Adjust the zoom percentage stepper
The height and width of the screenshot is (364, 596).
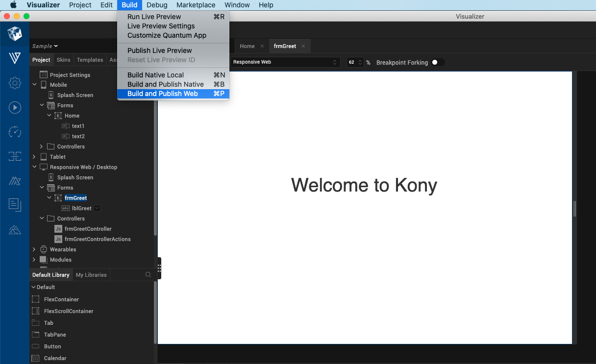[x=360, y=62]
